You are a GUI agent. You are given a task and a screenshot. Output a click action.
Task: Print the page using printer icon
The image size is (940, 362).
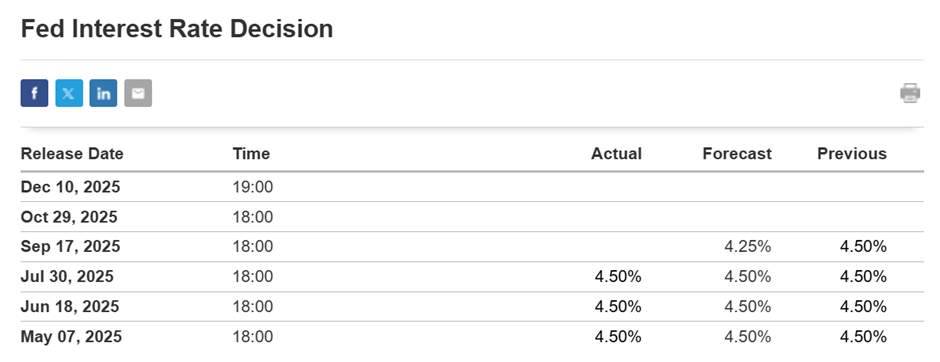click(910, 93)
